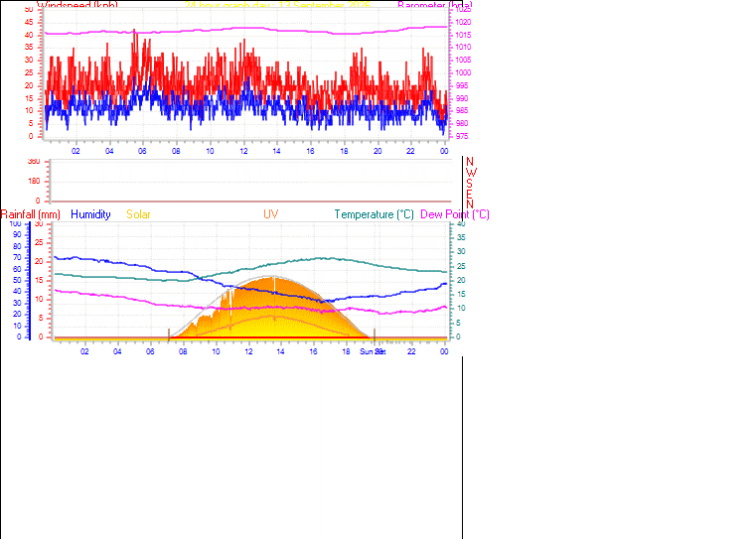Image resolution: width=756 pixels, height=539 pixels.
Task: Click 975 on the barometer axis
Action: tap(462, 136)
